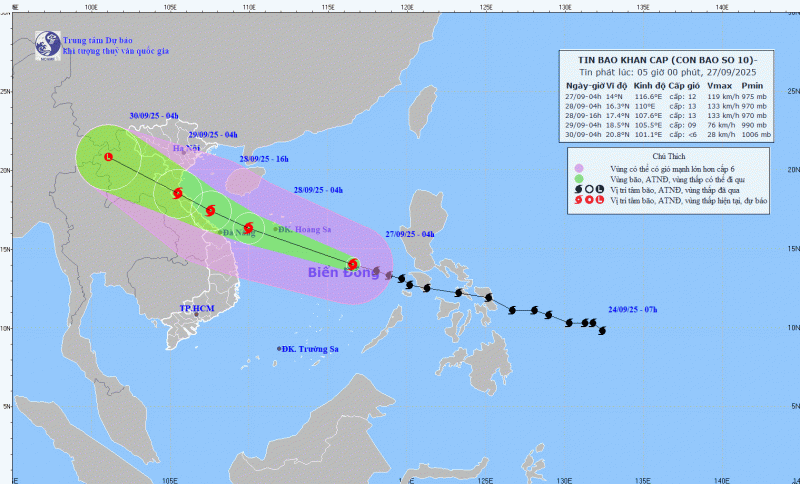Image resolution: width=800 pixels, height=484 pixels.
Task: Click the purple legend color circle
Action: pos(577,167)
